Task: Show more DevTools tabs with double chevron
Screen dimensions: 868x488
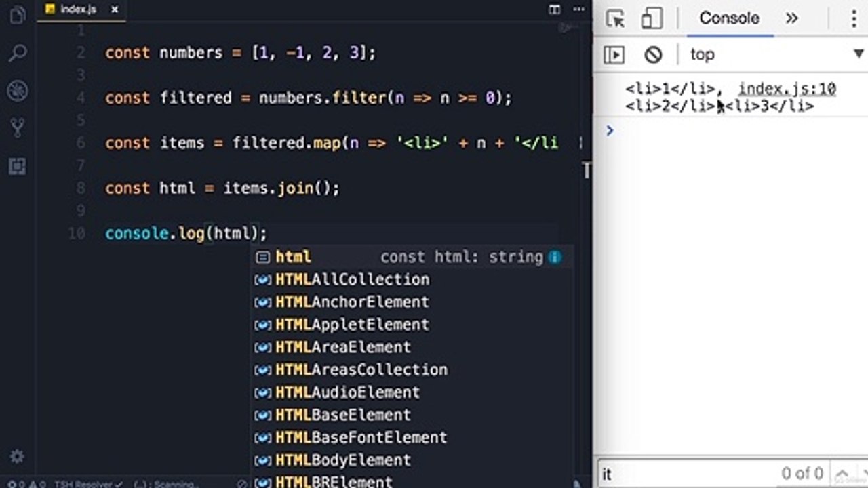Action: [791, 18]
